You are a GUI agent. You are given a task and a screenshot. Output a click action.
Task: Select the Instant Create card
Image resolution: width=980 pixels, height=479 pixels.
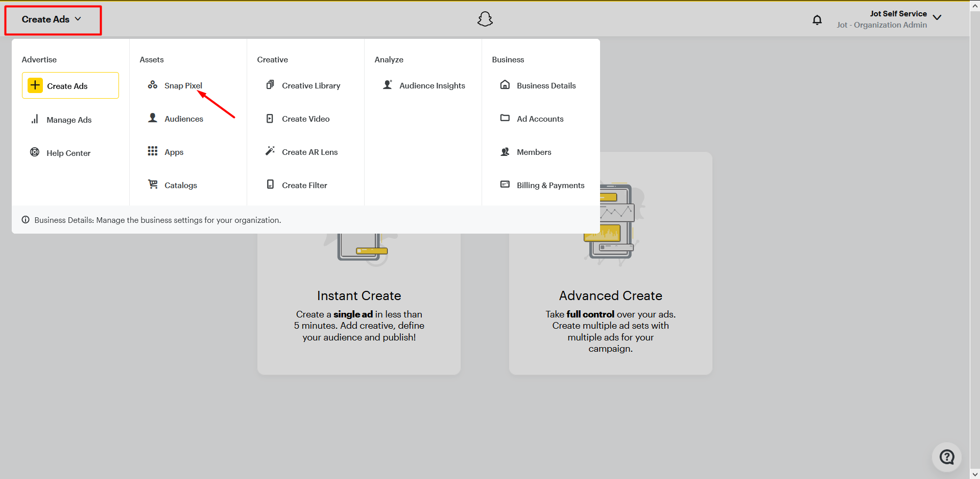click(359, 304)
